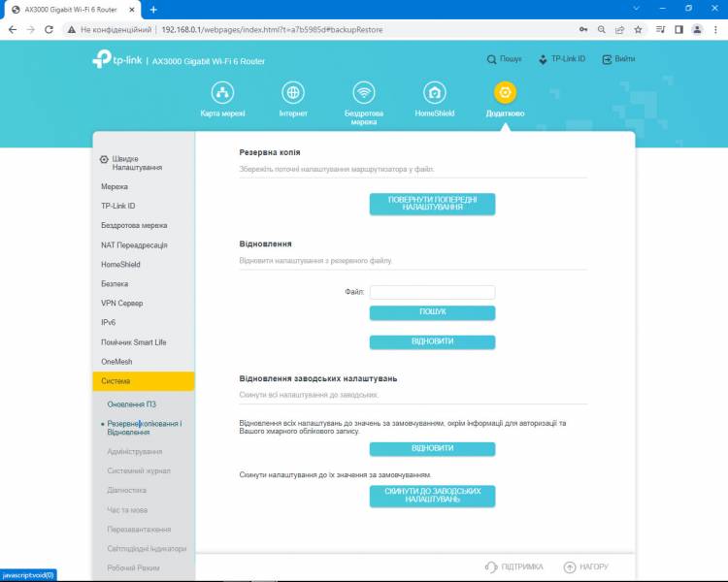Click the browser forward arrow
The width and height of the screenshot is (728, 582).
coord(31,30)
